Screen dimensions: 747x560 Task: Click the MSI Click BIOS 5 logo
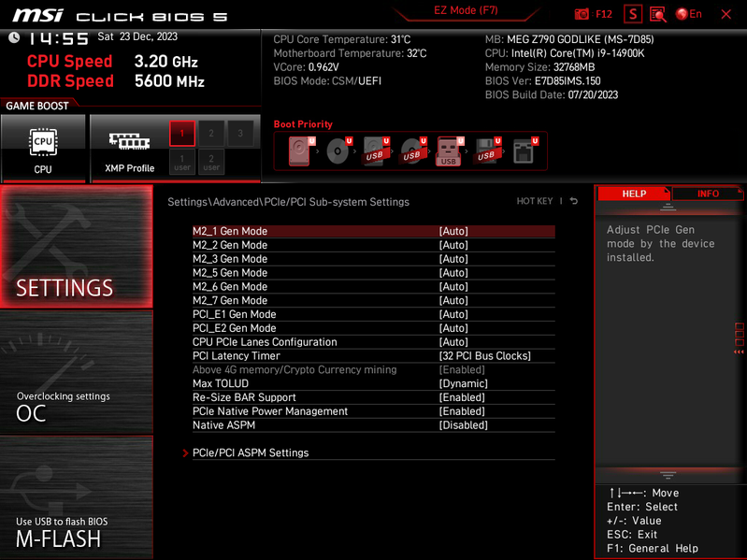tap(120, 16)
